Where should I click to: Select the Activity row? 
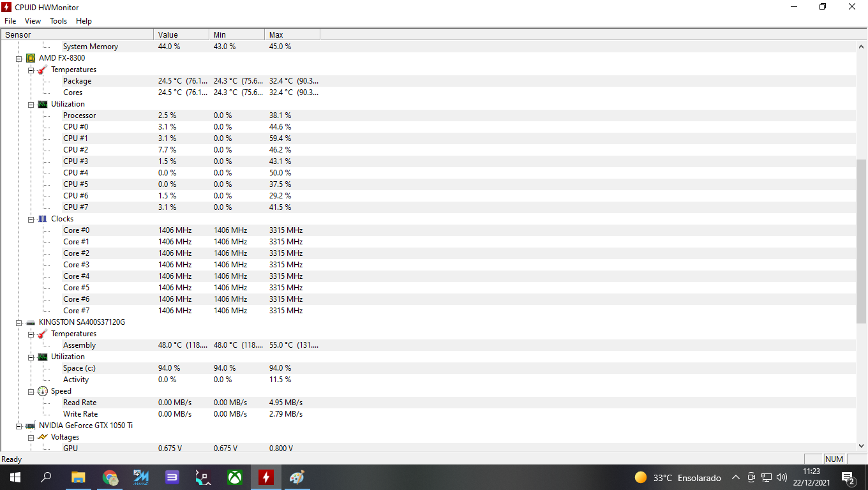(428, 380)
